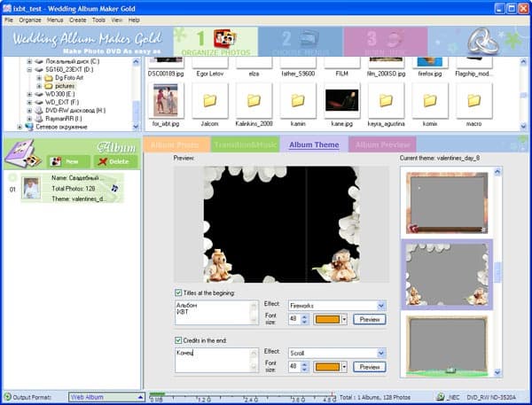Select the network neighborhood tree item

(x=57, y=127)
